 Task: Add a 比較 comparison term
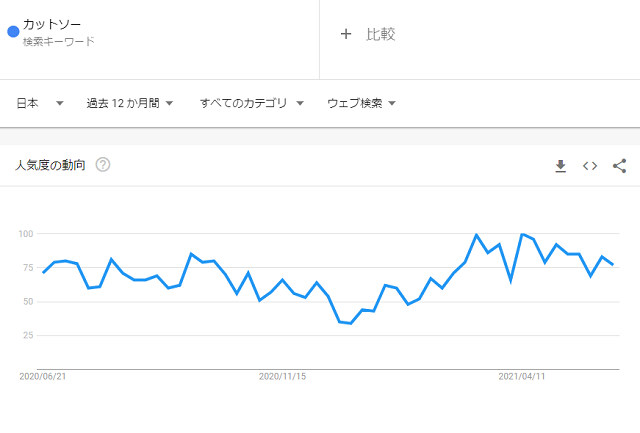[380, 34]
